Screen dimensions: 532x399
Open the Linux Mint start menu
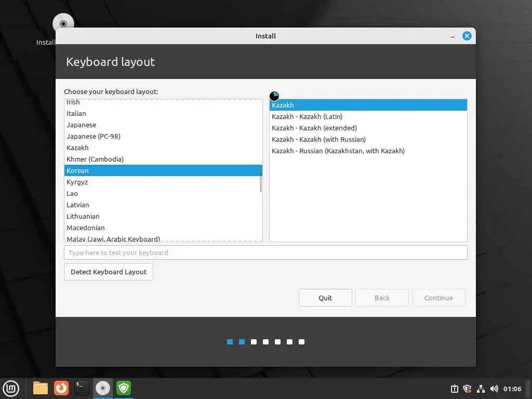11,388
